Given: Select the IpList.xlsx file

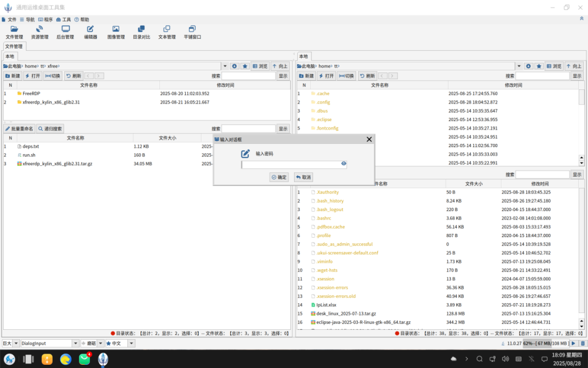Looking at the screenshot, I should tap(438, 305).
